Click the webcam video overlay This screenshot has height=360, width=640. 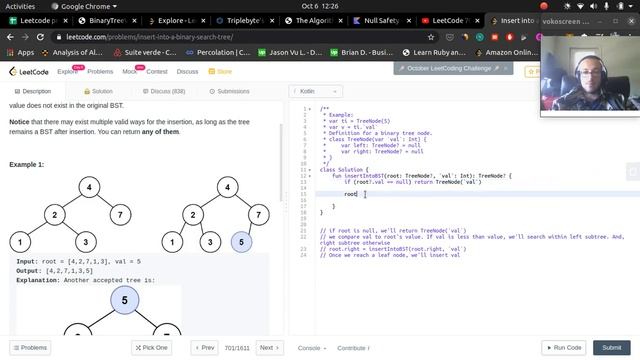590,73
